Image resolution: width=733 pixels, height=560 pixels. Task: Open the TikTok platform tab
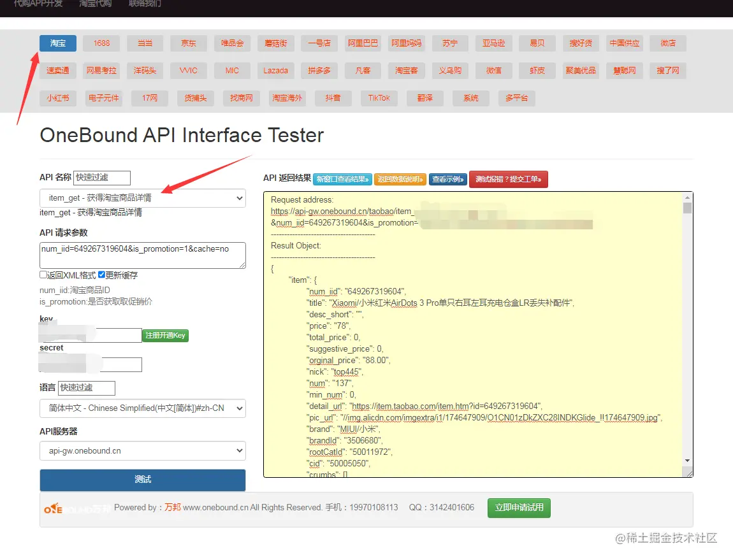[x=379, y=98]
